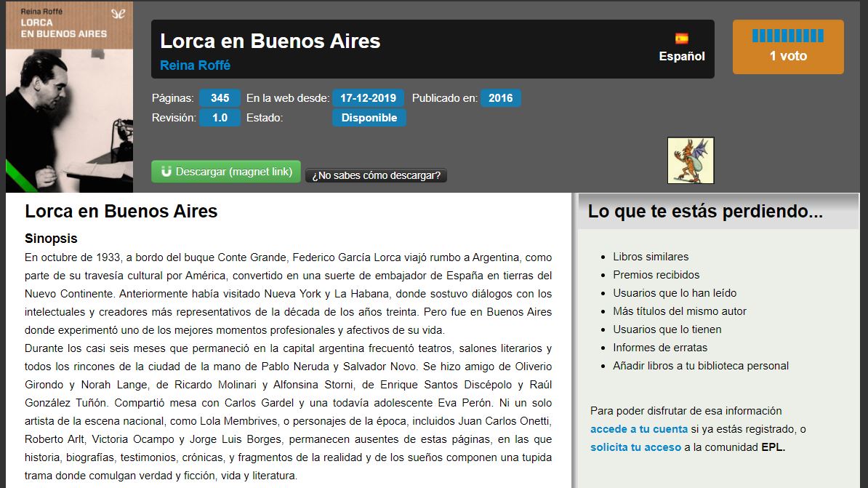Screen dimensions: 868x488
Task: Click 'accede a tu cuenta' link
Action: (638, 429)
